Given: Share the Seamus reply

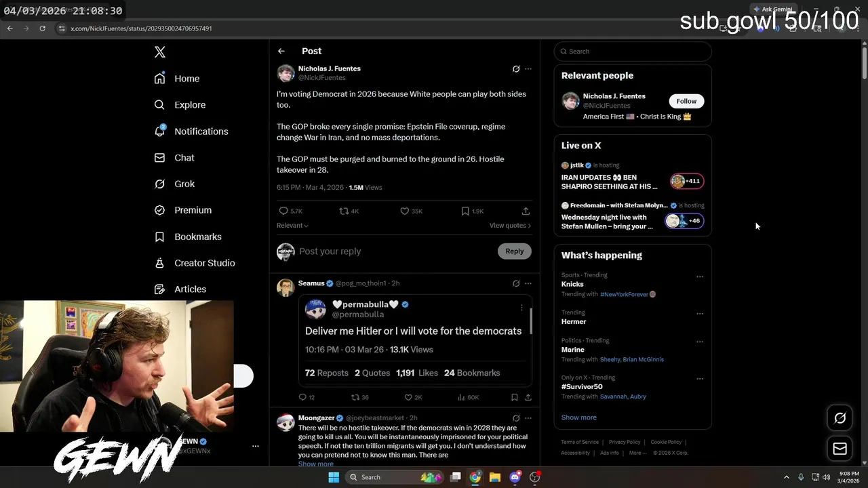Looking at the screenshot, I should point(528,397).
